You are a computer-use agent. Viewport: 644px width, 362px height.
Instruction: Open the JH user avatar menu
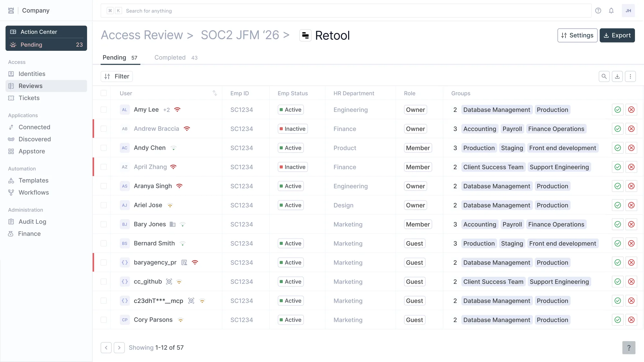pyautogui.click(x=628, y=11)
